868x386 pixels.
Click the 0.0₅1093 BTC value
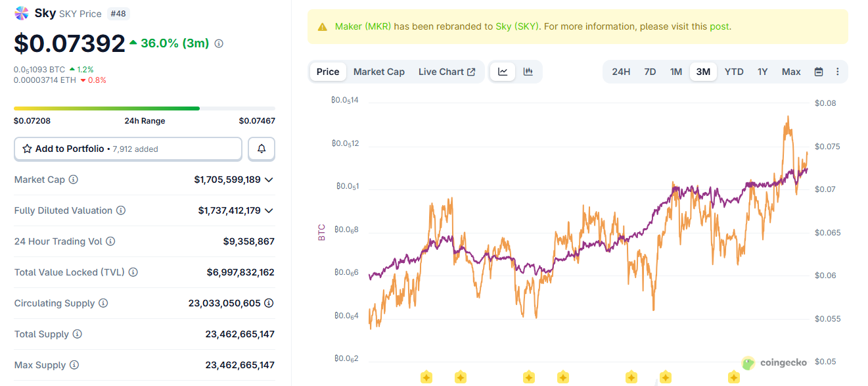click(39, 69)
